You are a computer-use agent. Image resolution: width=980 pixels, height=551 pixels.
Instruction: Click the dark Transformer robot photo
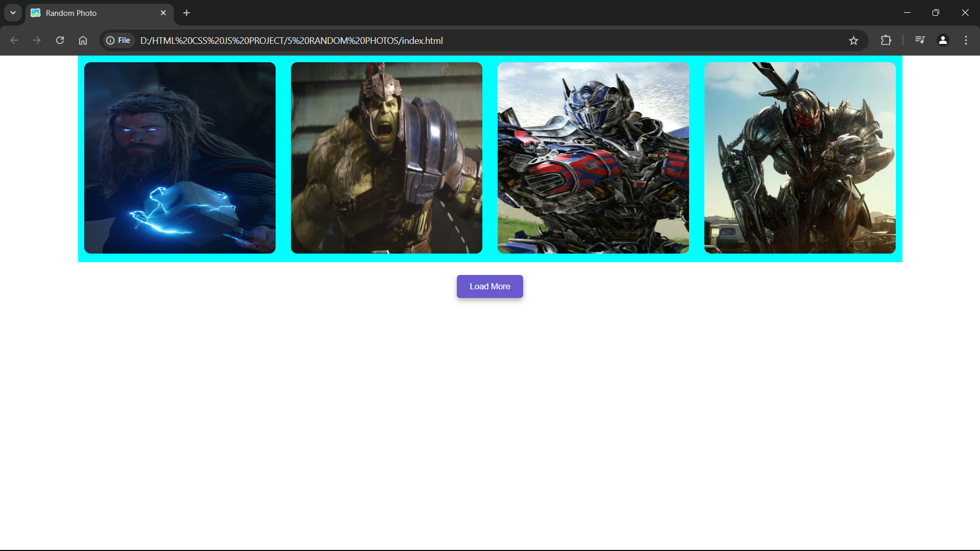pos(800,158)
